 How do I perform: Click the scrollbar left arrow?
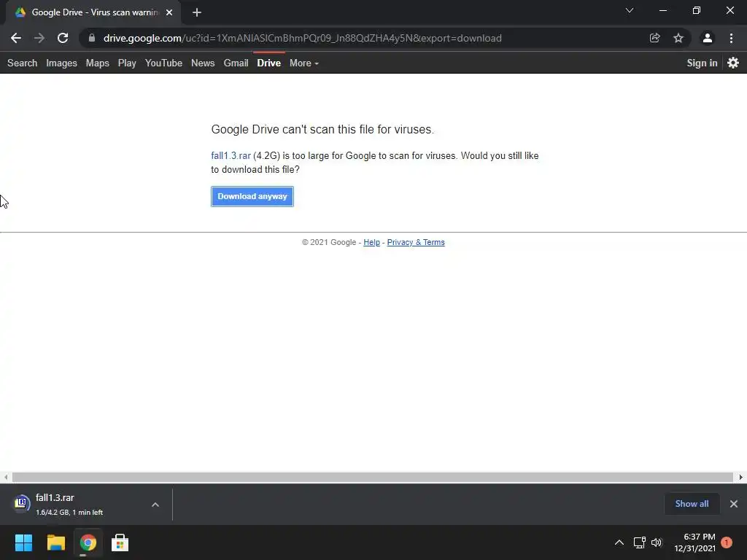[x=6, y=477]
